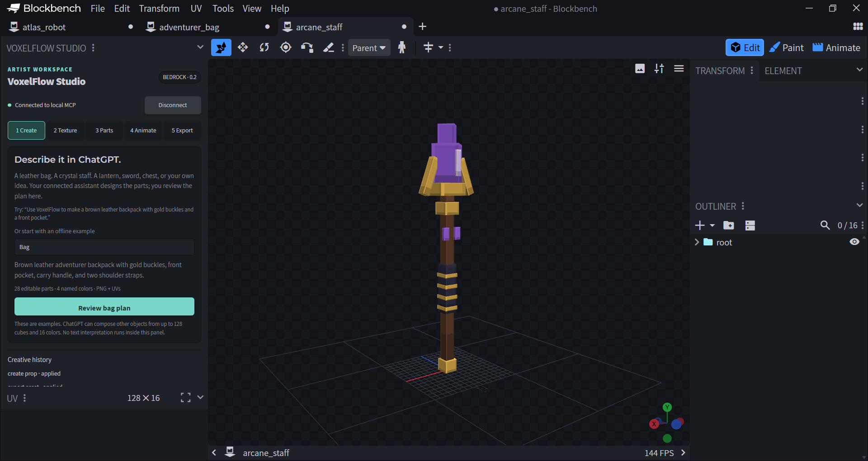Open the viewport hamburger menu
Screen dimensions: 868x461
pos(679,69)
